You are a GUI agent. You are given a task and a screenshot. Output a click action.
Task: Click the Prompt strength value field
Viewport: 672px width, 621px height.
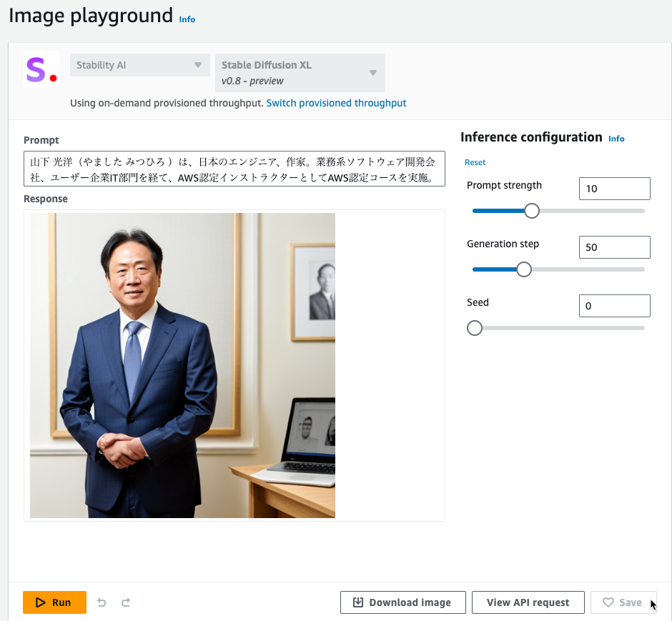click(615, 189)
